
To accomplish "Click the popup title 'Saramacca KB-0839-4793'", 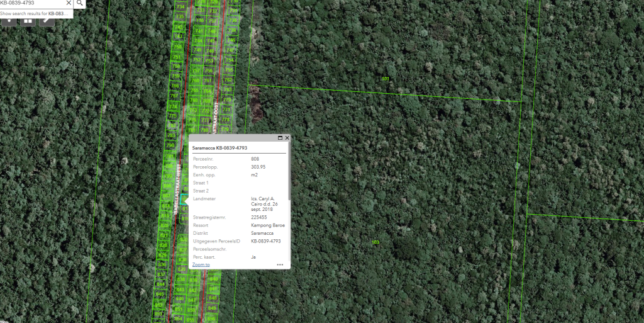I will point(219,148).
